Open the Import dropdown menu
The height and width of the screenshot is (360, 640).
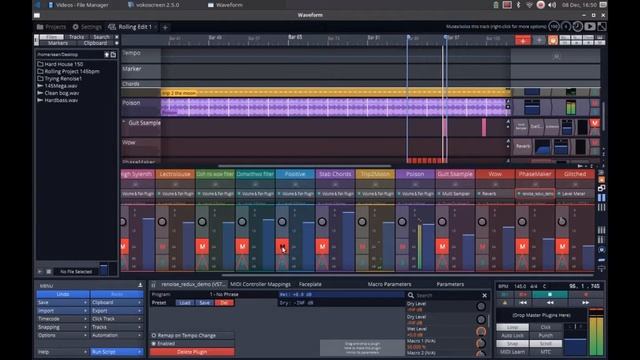point(63,311)
